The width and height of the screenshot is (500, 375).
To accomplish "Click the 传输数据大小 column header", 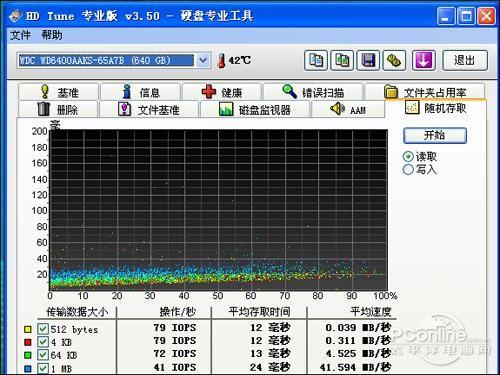I will (x=77, y=312).
